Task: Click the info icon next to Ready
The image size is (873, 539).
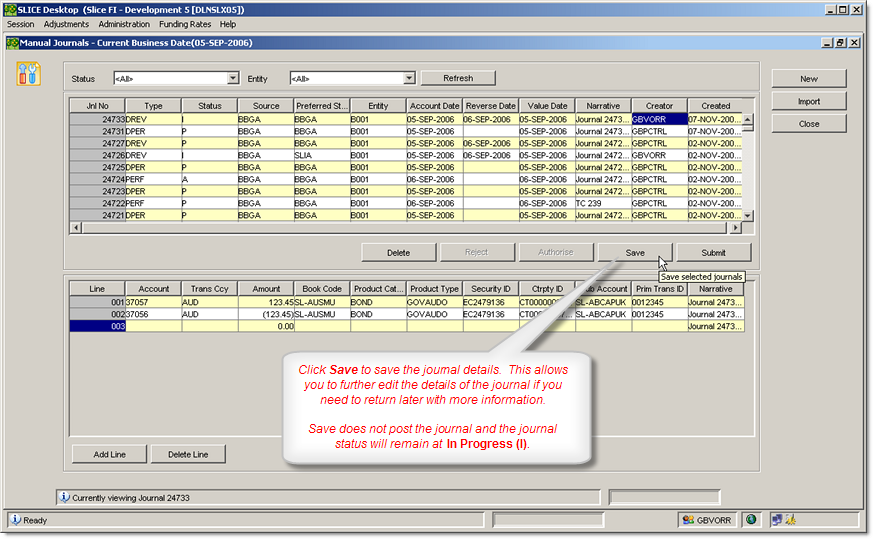Action: tap(16, 520)
